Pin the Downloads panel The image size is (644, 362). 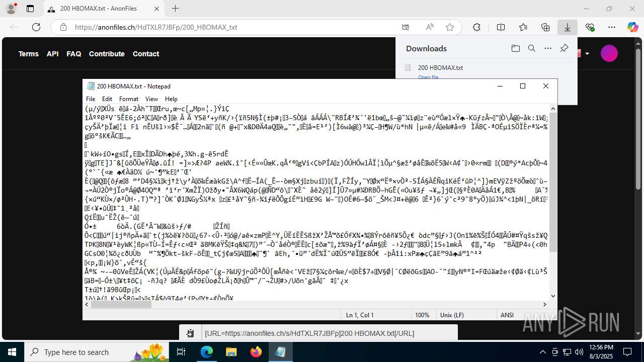coord(564,48)
